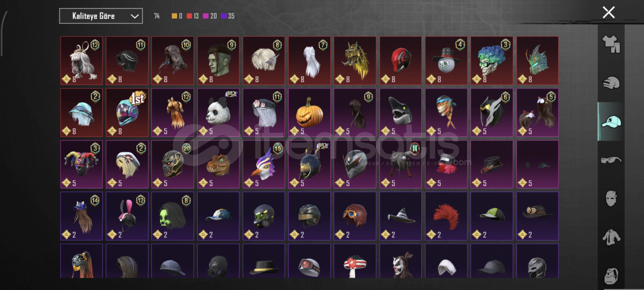Viewport: 644px width, 290px height.
Task: Open the Kaliteye Göre sort dropdown
Action: pos(101,16)
